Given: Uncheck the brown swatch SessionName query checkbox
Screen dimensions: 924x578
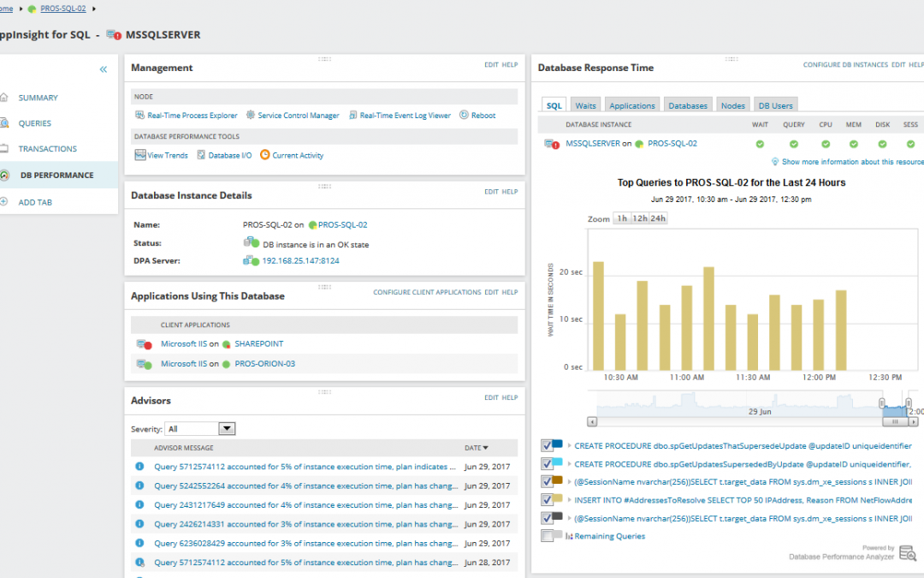Looking at the screenshot, I should click(x=547, y=482).
